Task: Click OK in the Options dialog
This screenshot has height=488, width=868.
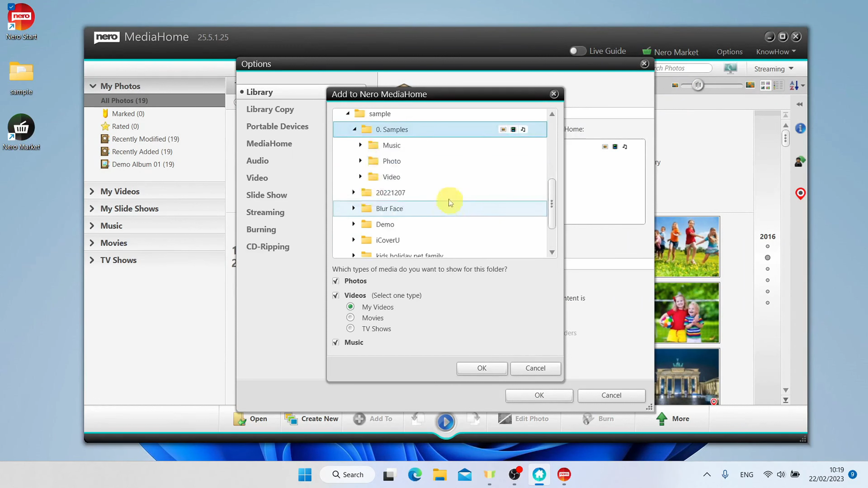Action: (x=539, y=395)
